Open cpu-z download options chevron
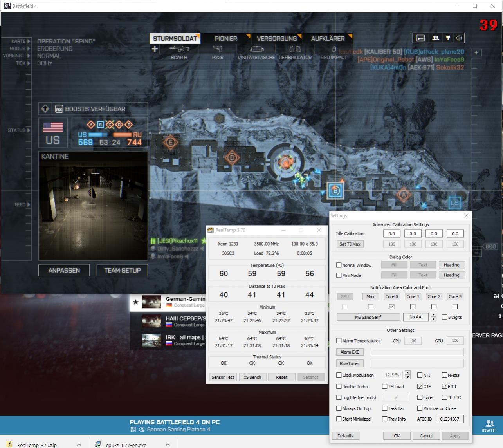The width and height of the screenshot is (503, 448). click(x=168, y=444)
